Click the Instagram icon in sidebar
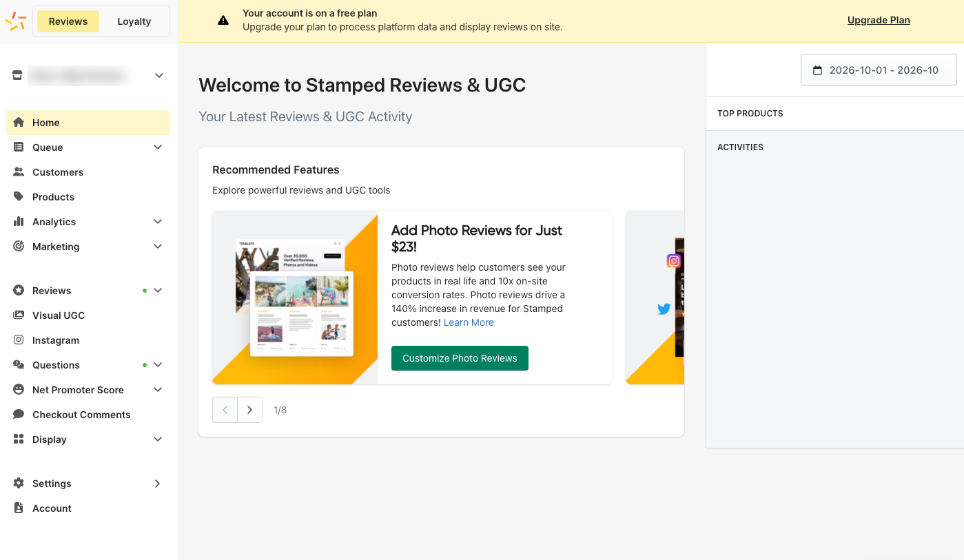 point(19,340)
